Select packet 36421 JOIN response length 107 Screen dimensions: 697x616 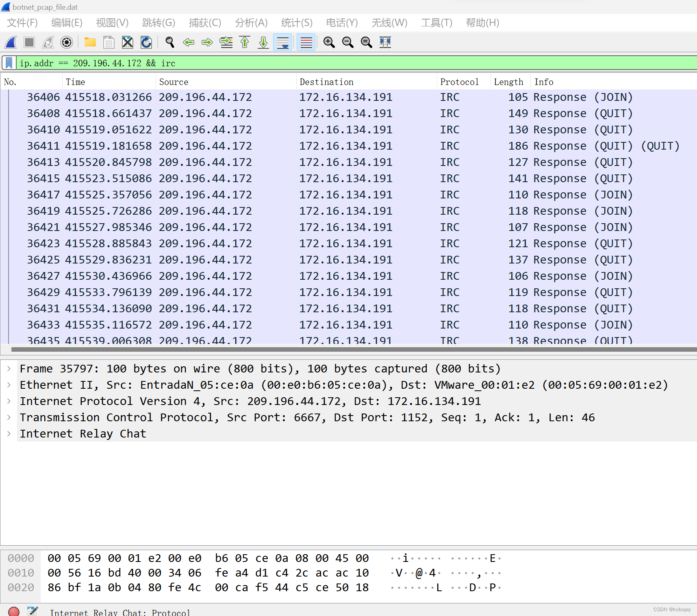pos(349,227)
